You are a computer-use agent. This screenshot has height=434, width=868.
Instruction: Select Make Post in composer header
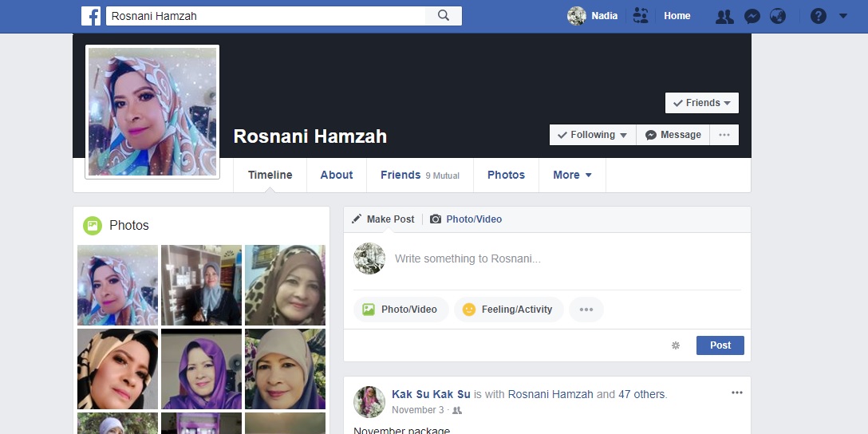click(390, 219)
